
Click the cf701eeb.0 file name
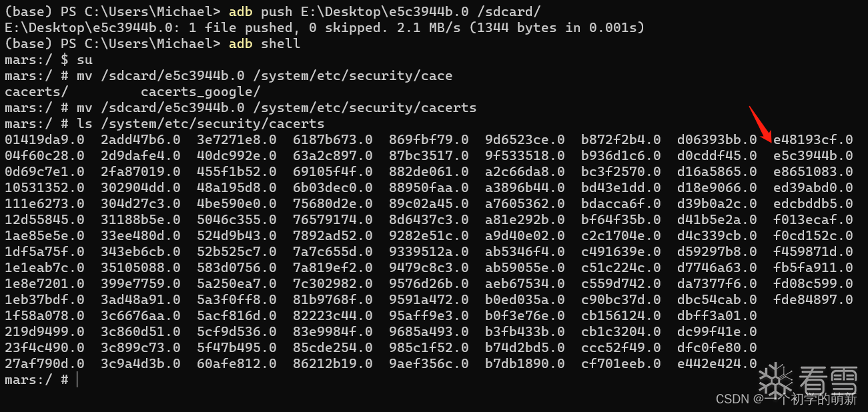point(620,364)
